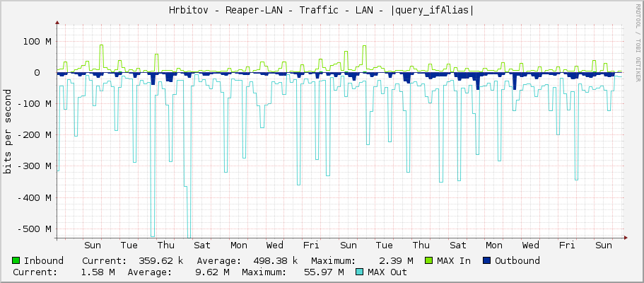Click the first 'Sat' x-axis day label
The width and height of the screenshot is (644, 283).
[x=202, y=246]
